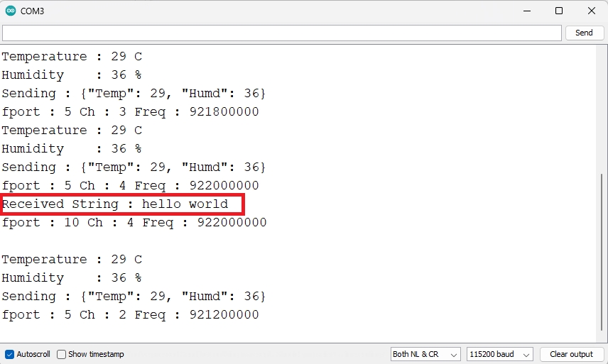Click the first 'Temperature : 29 C' line
This screenshot has height=364, width=608.
[72, 57]
